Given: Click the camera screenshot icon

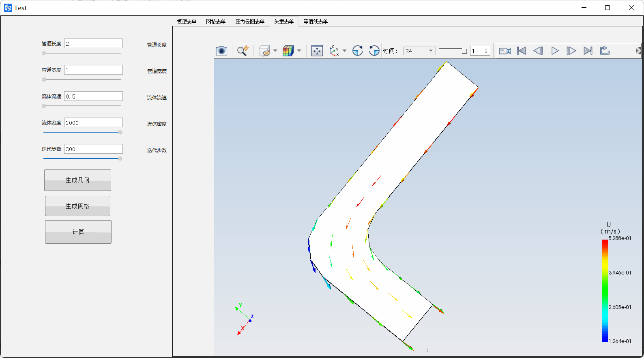Looking at the screenshot, I should pos(221,51).
